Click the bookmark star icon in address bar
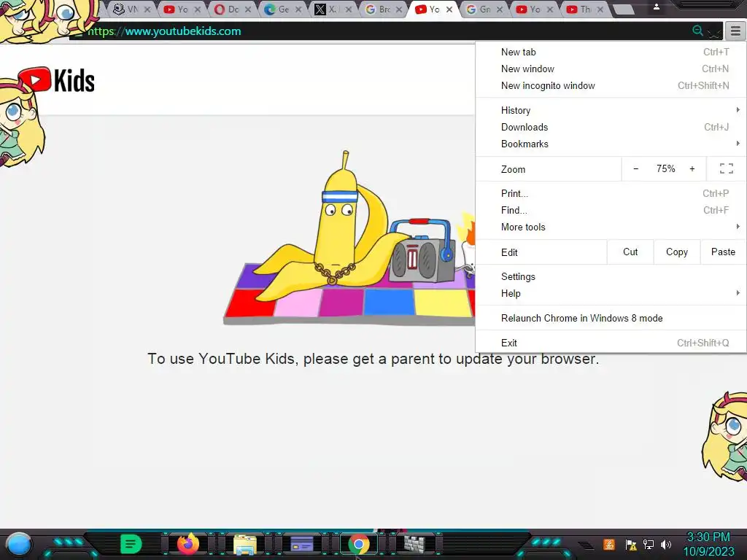Screen dimensions: 747x560 713,32
